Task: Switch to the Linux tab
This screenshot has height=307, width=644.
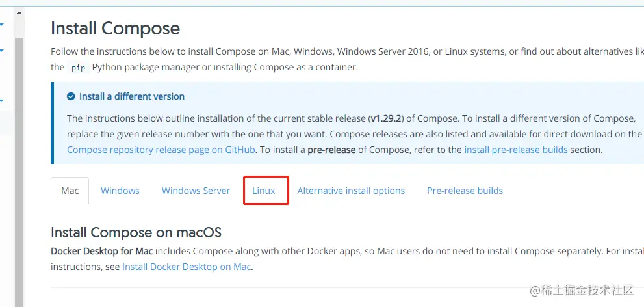Action: 264,191
